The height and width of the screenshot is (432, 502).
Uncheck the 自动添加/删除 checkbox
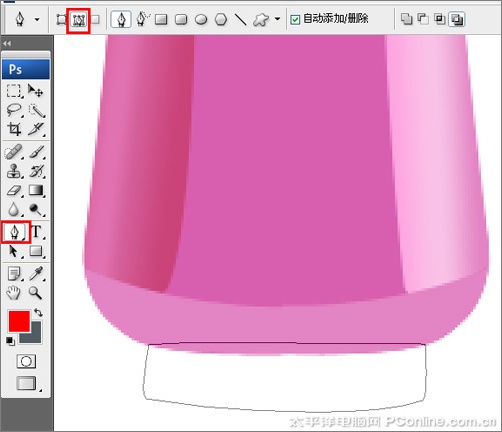295,19
